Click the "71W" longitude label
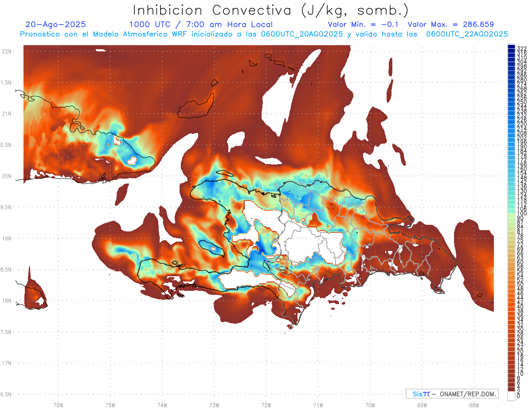The height and width of the screenshot is (411, 532). click(x=318, y=405)
